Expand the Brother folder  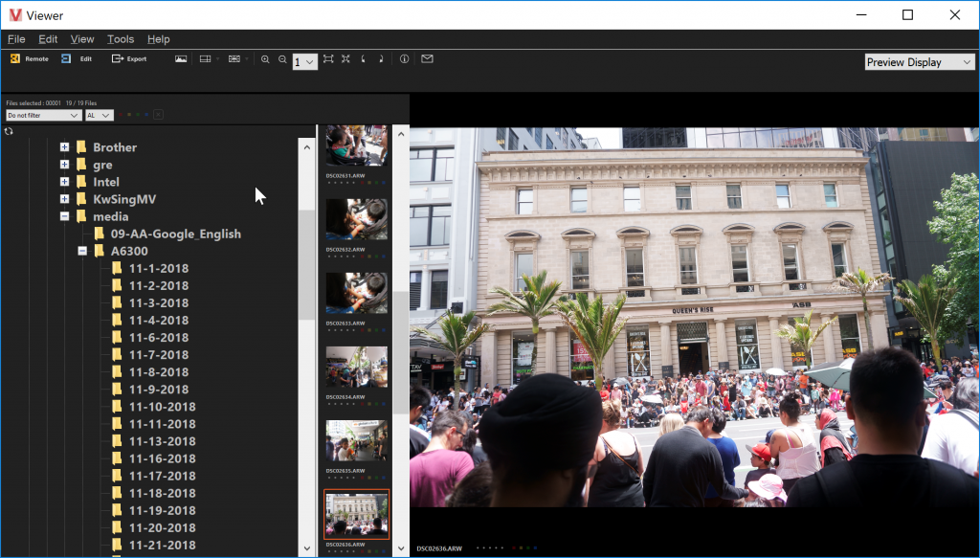(64, 147)
